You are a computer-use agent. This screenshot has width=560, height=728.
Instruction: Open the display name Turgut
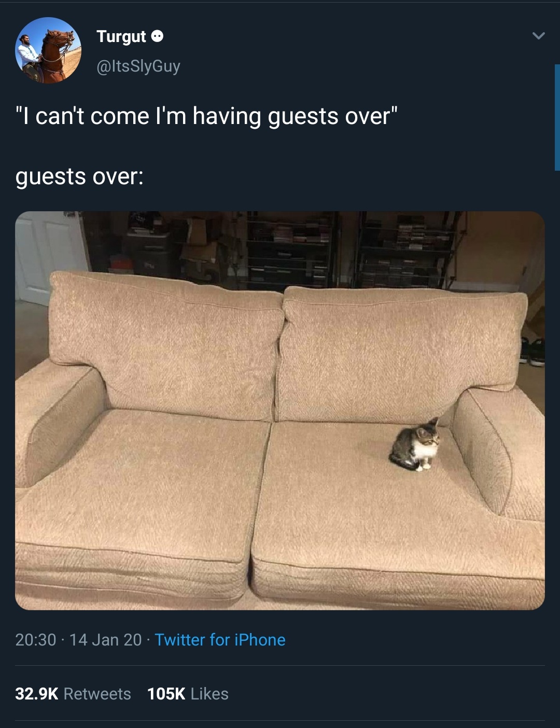click(121, 36)
